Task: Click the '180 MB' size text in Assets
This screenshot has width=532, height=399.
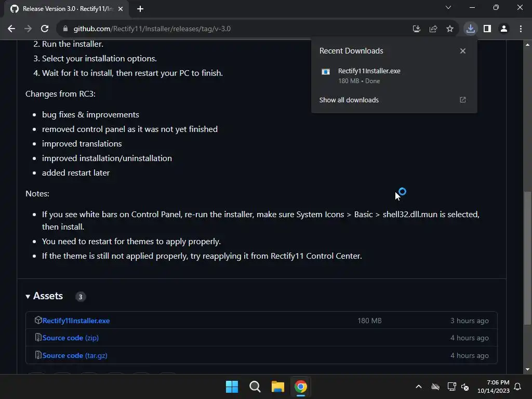Action: 369,321
